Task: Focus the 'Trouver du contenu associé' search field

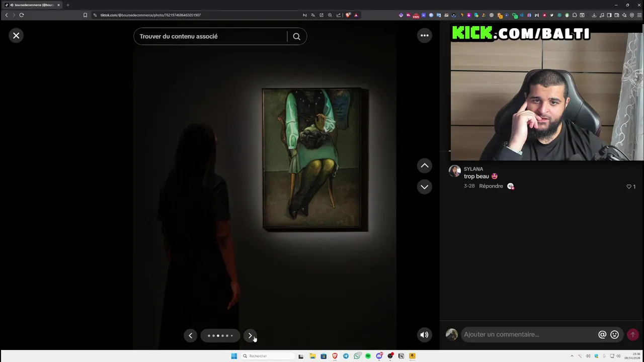Action: coord(210,36)
